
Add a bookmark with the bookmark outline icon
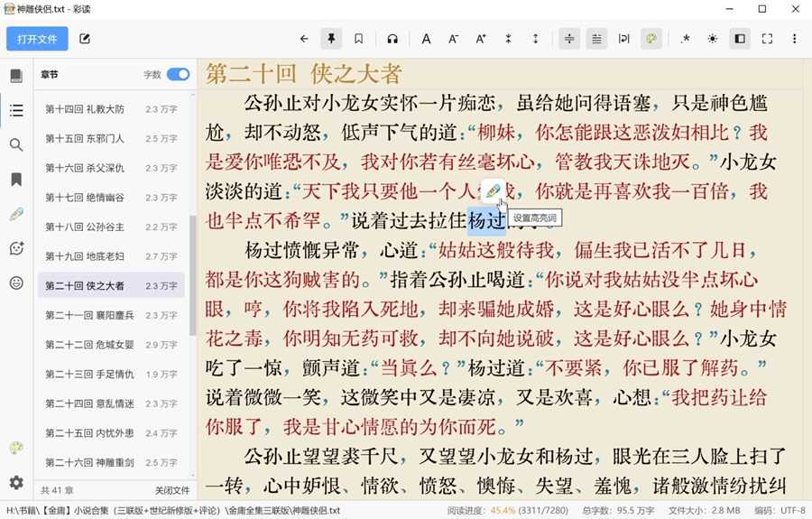[x=358, y=39]
